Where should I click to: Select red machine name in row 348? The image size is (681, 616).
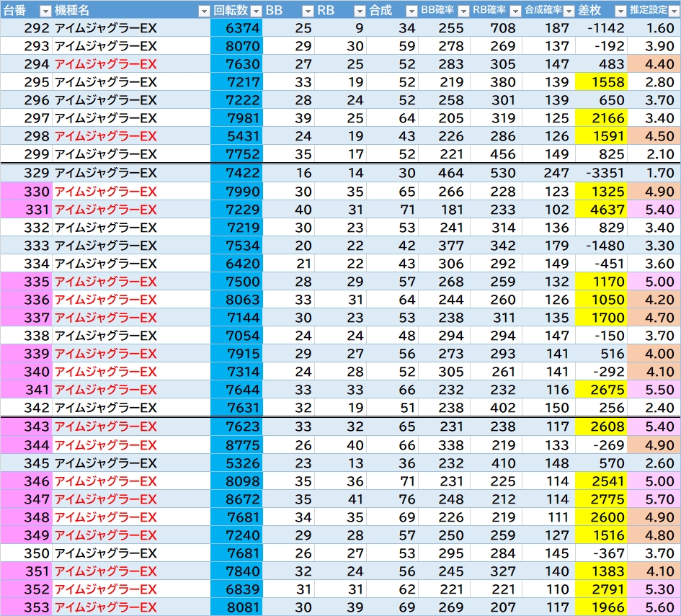tap(131, 517)
